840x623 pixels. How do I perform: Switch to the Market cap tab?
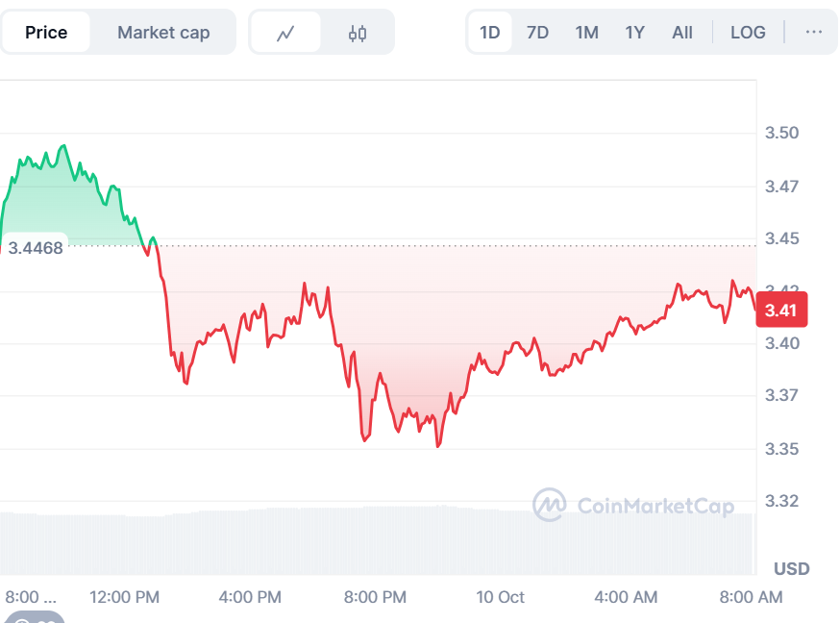click(163, 32)
